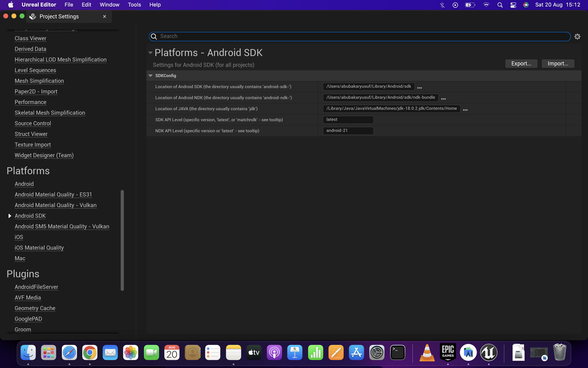
Task: Open settings gear next to search bar
Action: click(577, 37)
